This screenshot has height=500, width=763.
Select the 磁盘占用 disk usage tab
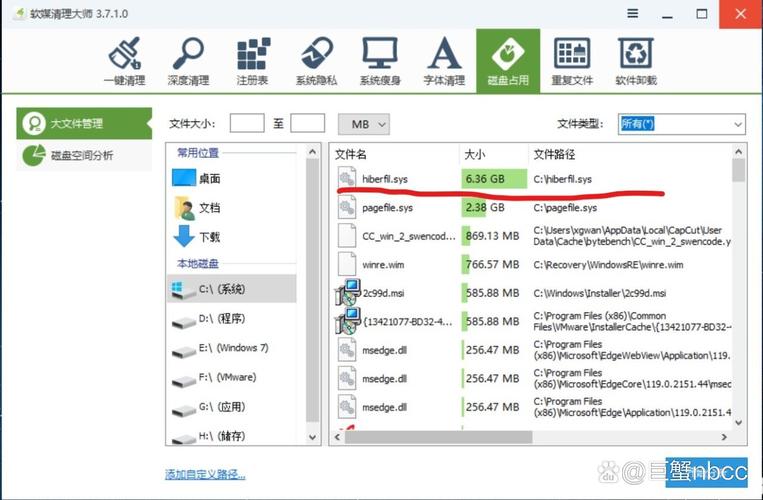tap(508, 61)
